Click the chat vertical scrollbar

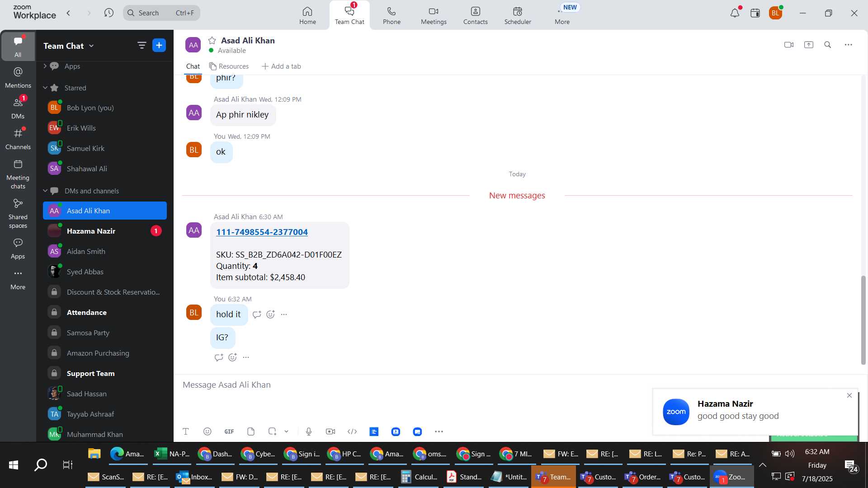coord(863,320)
